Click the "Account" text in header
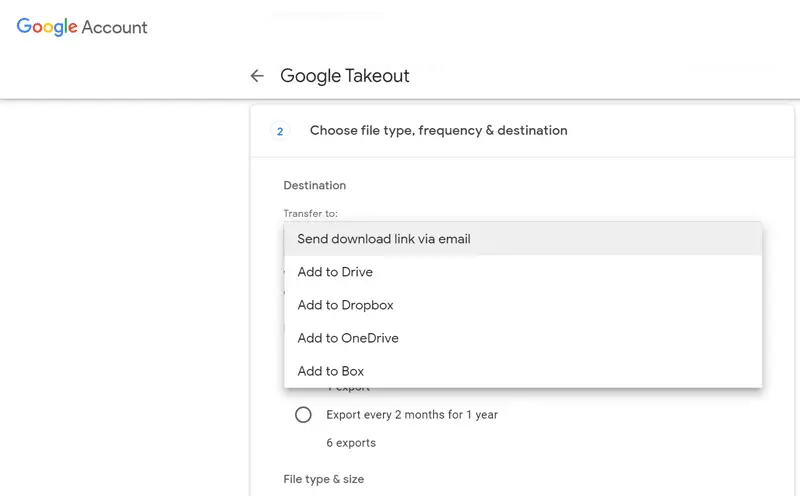Image resolution: width=800 pixels, height=496 pixels. (114, 28)
